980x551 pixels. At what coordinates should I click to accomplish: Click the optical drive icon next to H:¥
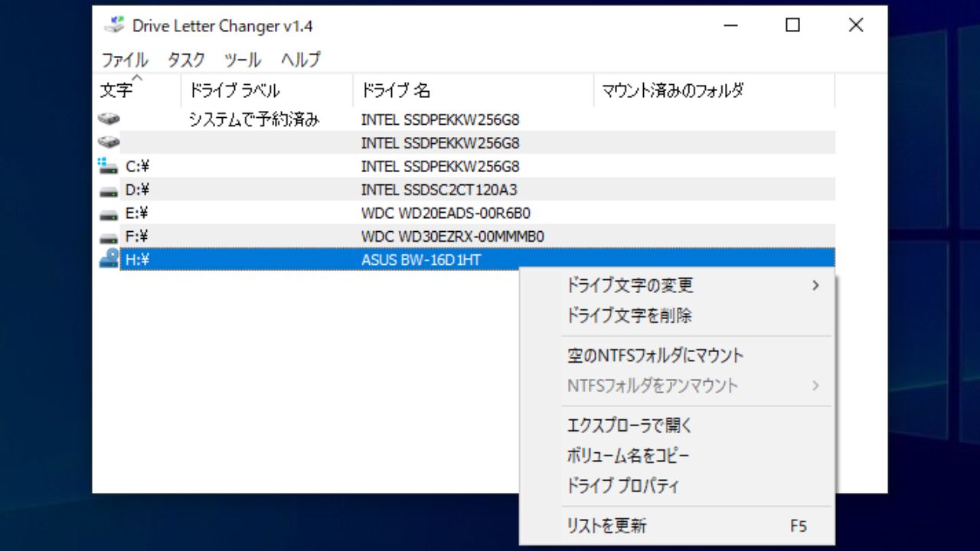coord(109,259)
